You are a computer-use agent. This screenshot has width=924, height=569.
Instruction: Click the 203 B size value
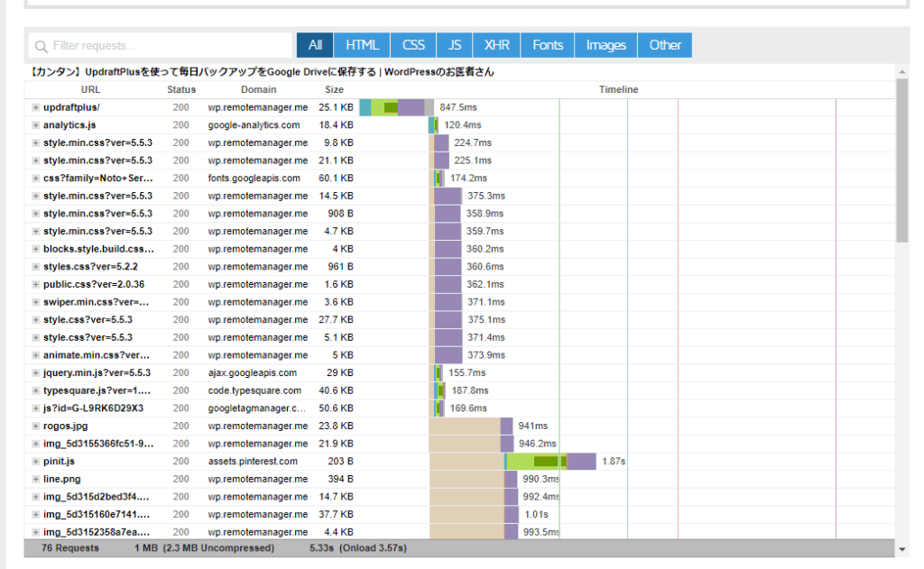340,461
